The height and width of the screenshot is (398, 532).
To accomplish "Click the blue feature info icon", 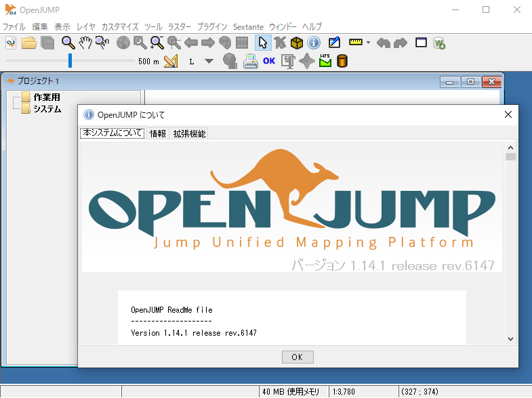I will click(314, 43).
